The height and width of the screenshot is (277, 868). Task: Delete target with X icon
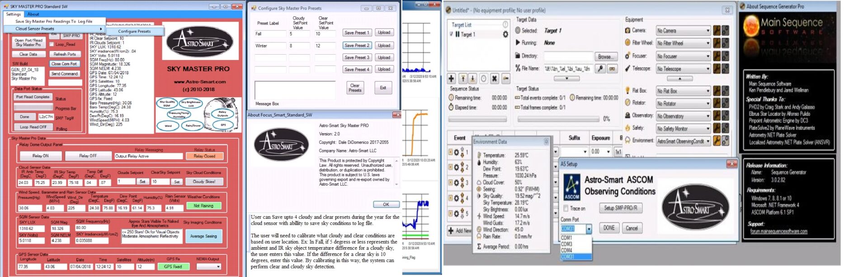[495, 79]
